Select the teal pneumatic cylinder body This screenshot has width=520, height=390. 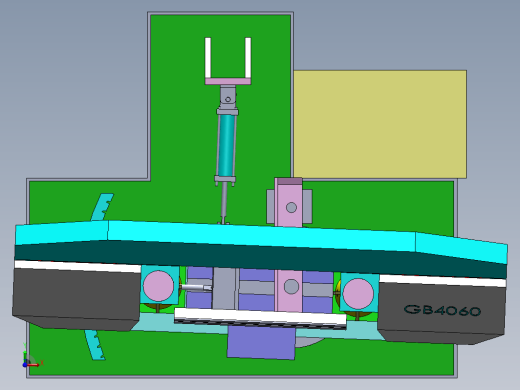click(227, 145)
